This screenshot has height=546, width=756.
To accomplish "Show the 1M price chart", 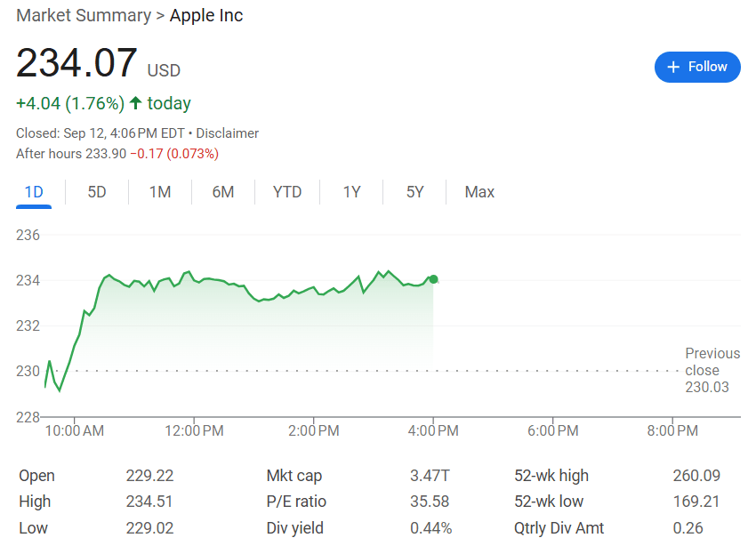I will tap(160, 192).
